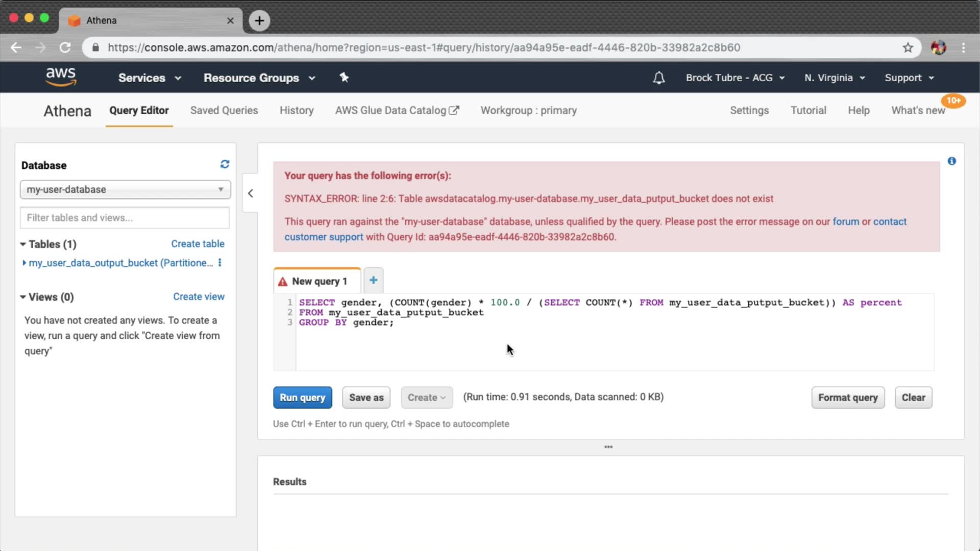Collapse the Tables (1) section
The image size is (980, 551).
(23, 244)
